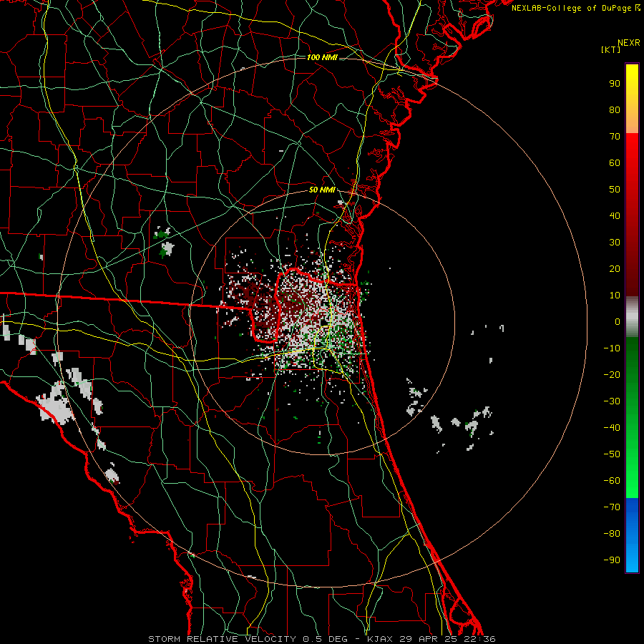
Task: Click the -60 value on the velocity scale
Action: click(x=612, y=481)
